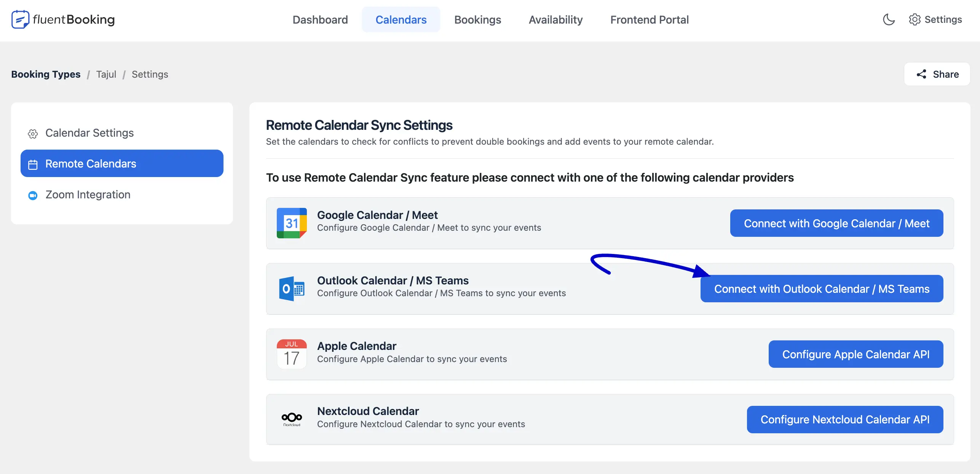This screenshot has height=474, width=980.
Task: Connect with Outlook Calendar / MS Teams
Action: tap(822, 289)
